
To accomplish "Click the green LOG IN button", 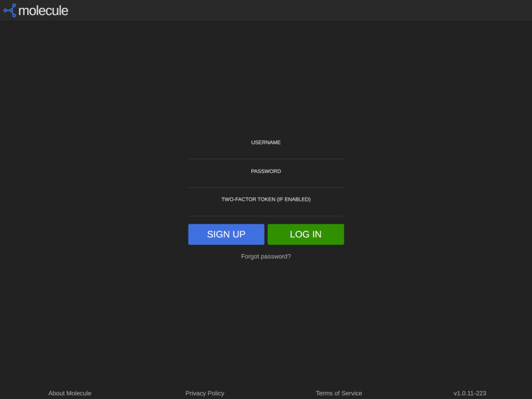I will [305, 234].
